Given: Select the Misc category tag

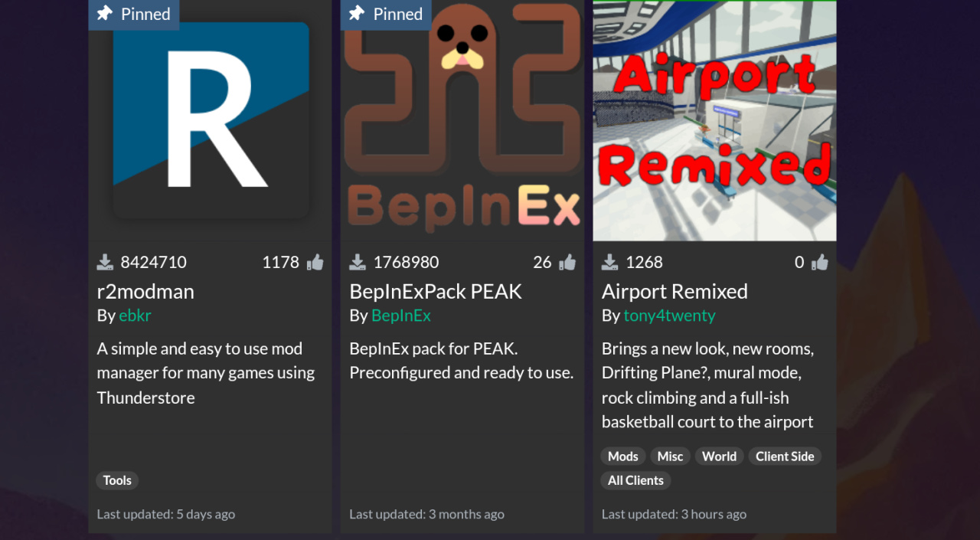Looking at the screenshot, I should (670, 456).
